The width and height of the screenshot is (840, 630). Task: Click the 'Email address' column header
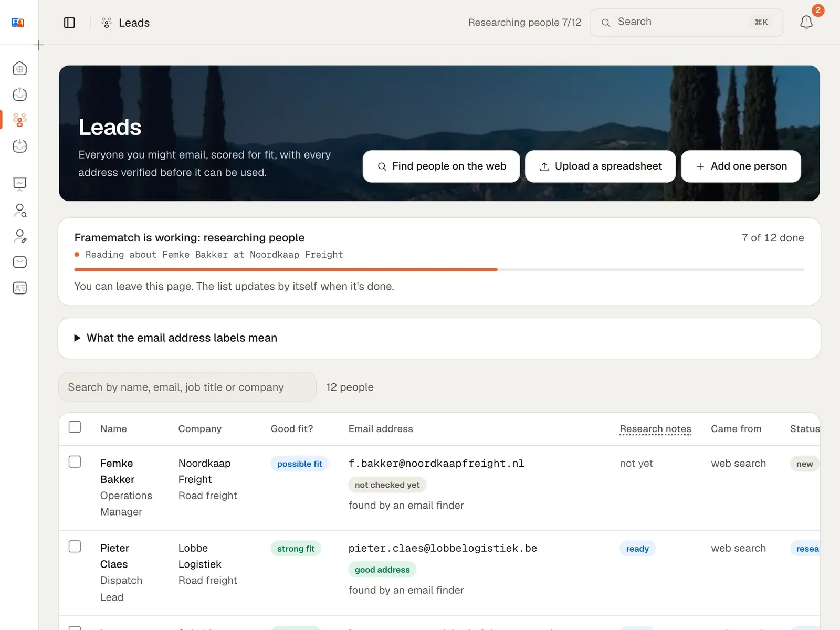(x=381, y=429)
